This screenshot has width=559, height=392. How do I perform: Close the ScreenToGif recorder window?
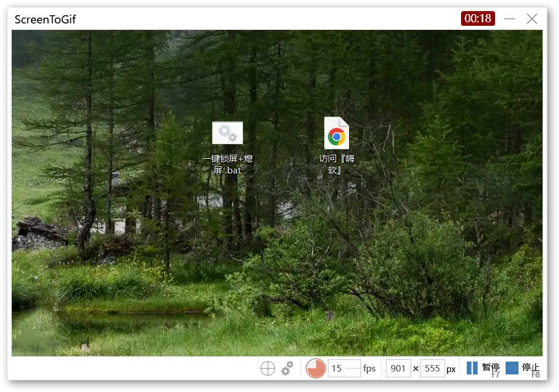tap(532, 19)
